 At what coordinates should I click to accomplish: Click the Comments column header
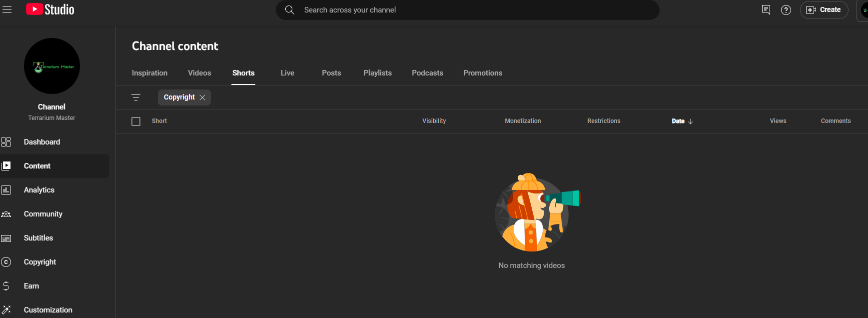(836, 121)
